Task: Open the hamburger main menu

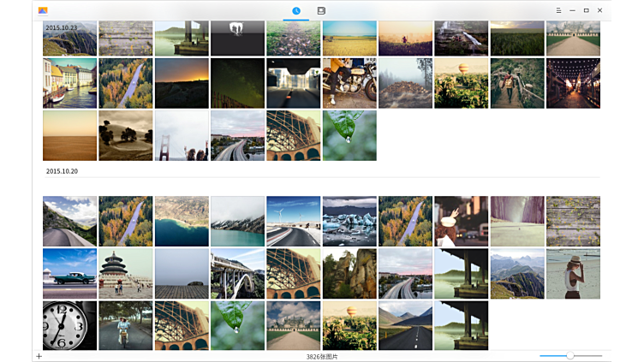Action: 558,10
